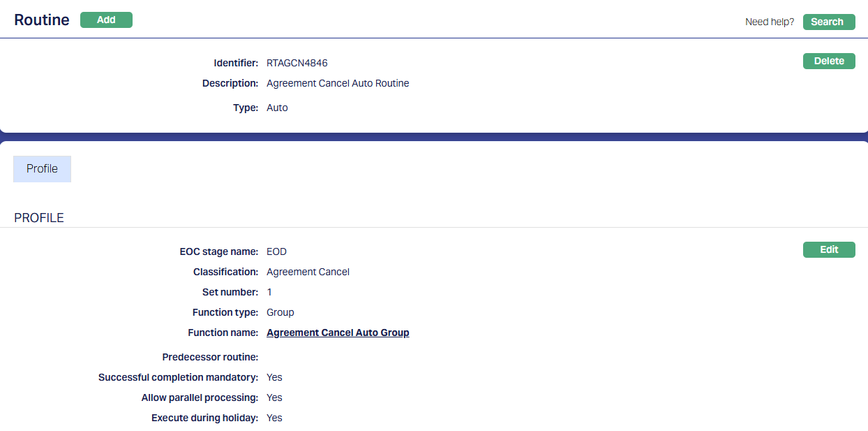This screenshot has width=868, height=431.
Task: Click the PROFILE section heading
Action: (39, 218)
